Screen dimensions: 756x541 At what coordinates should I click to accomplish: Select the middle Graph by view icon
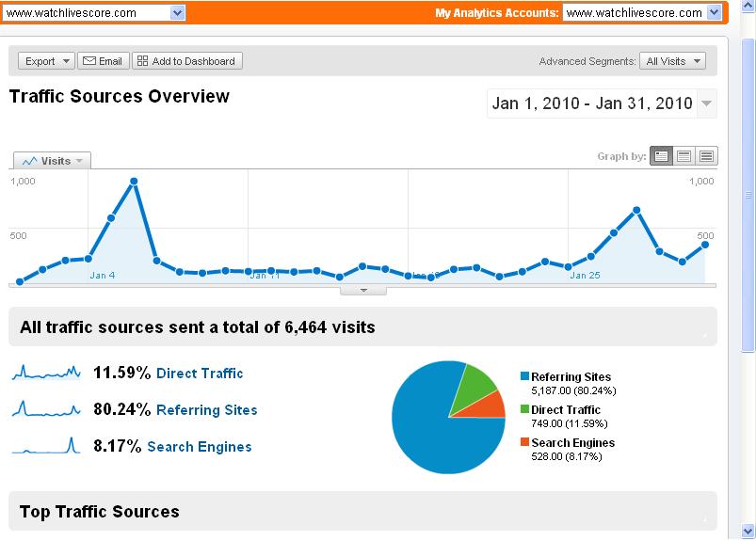[x=684, y=155]
